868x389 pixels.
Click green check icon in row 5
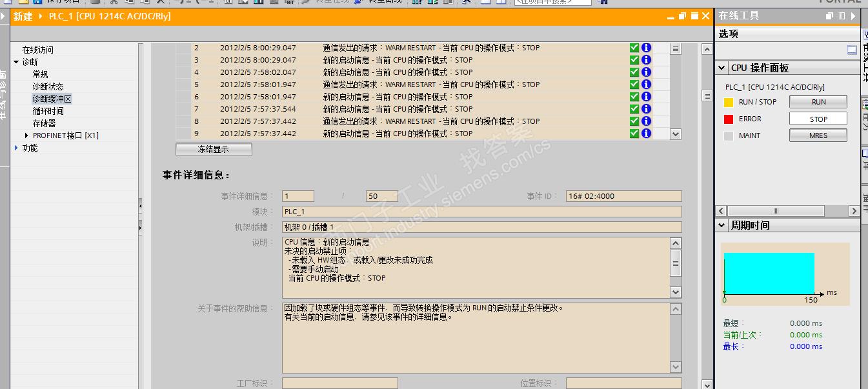(634, 85)
